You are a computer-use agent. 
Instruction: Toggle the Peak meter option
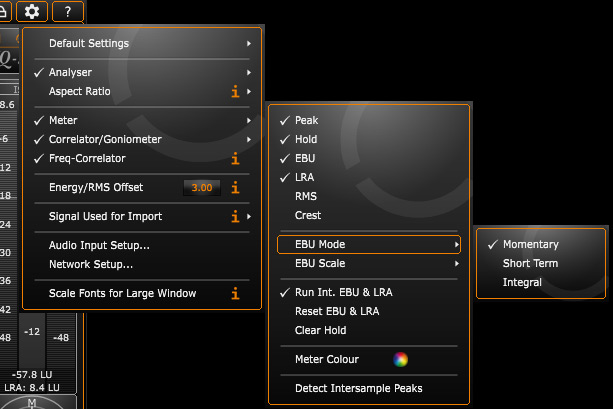tap(306, 120)
